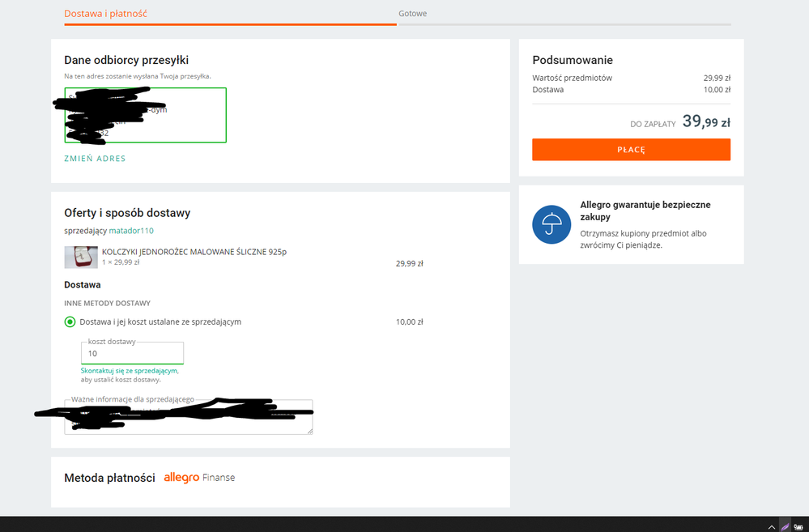Click the 39,99 zł total amount
This screenshot has width=809, height=532.
(706, 122)
